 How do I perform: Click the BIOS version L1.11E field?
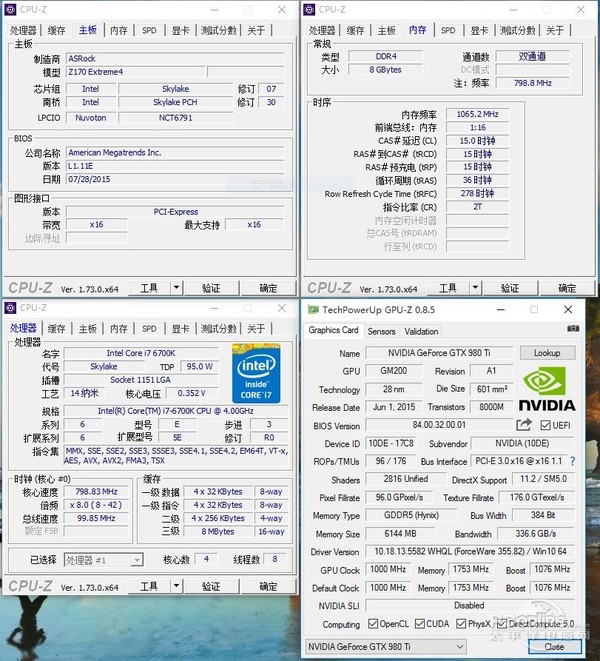(175, 166)
